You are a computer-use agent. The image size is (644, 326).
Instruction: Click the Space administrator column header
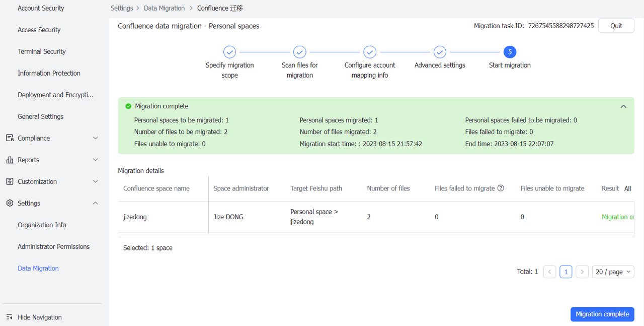point(241,188)
